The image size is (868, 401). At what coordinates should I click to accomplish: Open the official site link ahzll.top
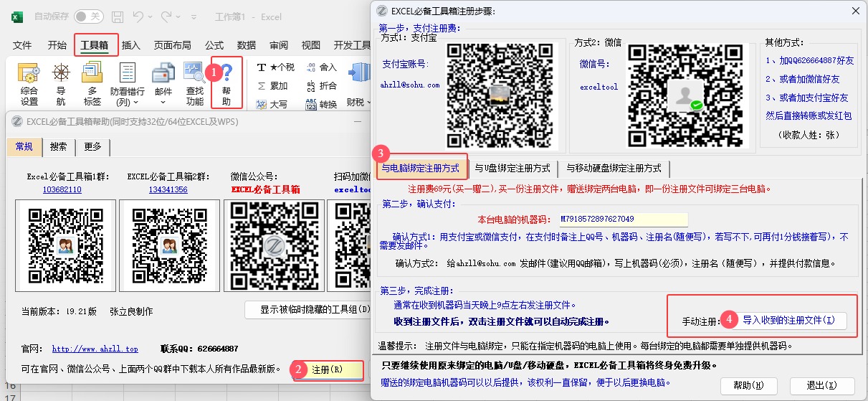tap(95, 349)
